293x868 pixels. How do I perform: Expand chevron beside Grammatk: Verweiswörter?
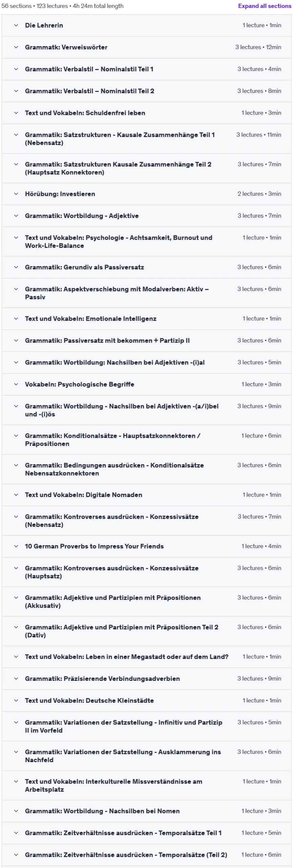click(16, 47)
